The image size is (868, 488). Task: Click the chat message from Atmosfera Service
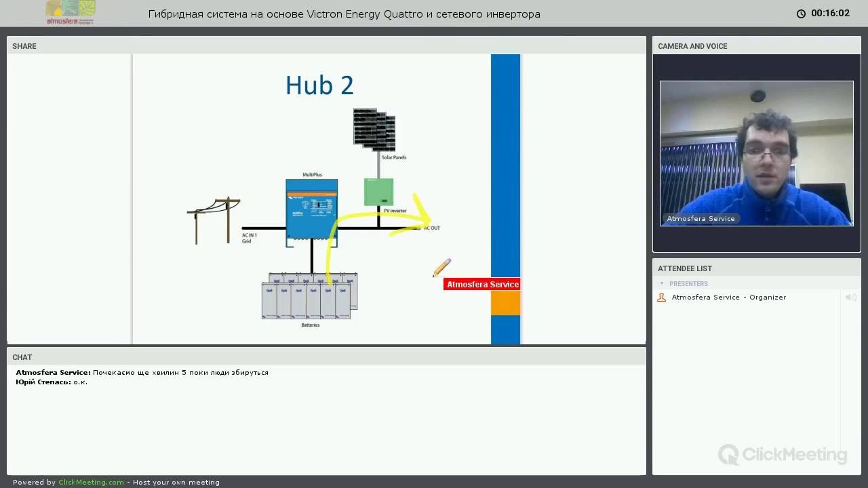pos(142,372)
